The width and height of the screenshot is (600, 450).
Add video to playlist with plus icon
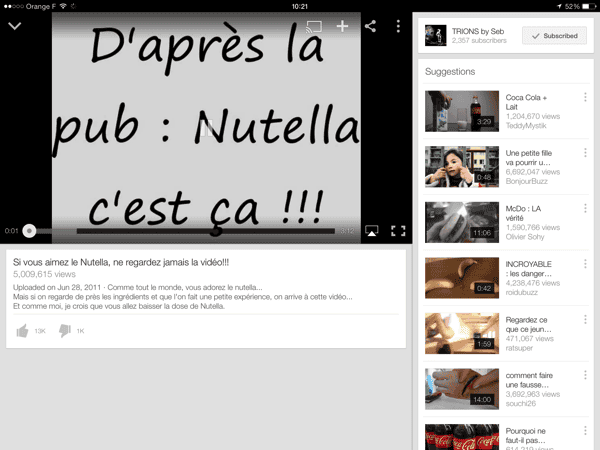(342, 26)
